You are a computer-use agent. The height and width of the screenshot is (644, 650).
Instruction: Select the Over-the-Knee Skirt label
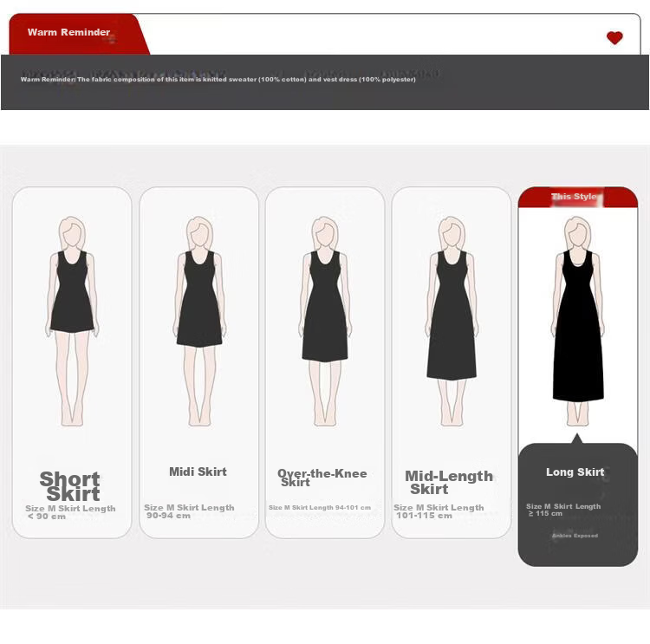click(x=322, y=478)
